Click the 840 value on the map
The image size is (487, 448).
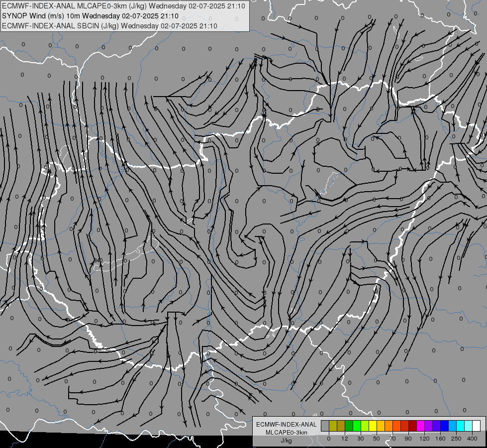point(98,260)
